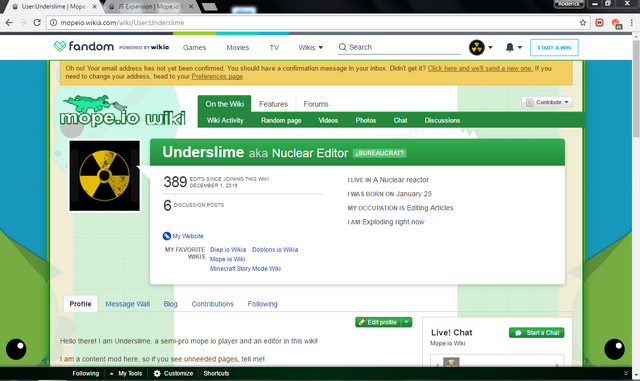Bookmark page with the star icon
640x381 pixels.
point(582,23)
